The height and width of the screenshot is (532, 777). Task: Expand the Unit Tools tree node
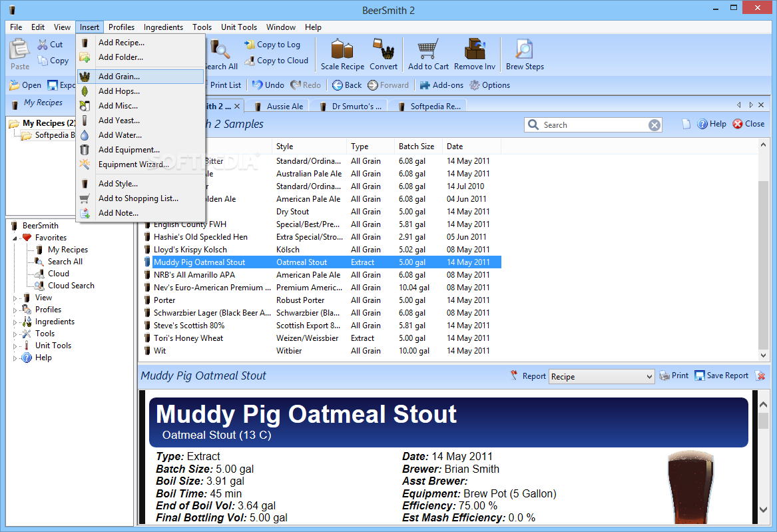tap(15, 346)
